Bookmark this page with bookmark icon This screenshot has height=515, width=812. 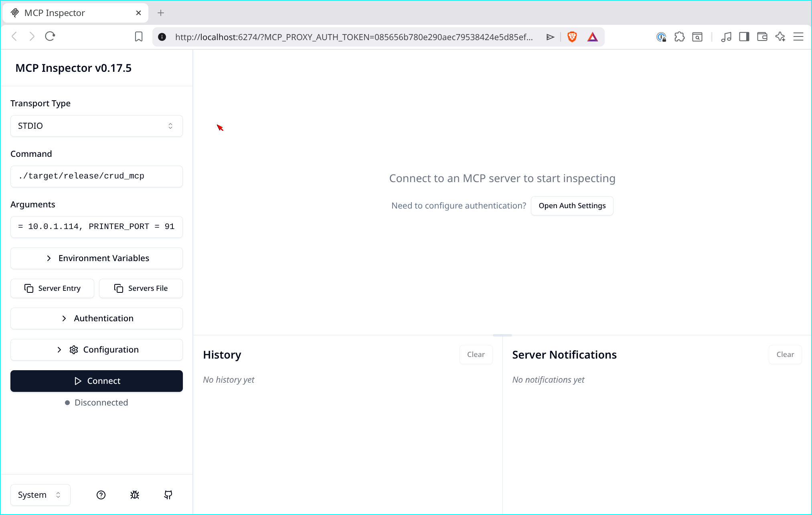point(139,37)
